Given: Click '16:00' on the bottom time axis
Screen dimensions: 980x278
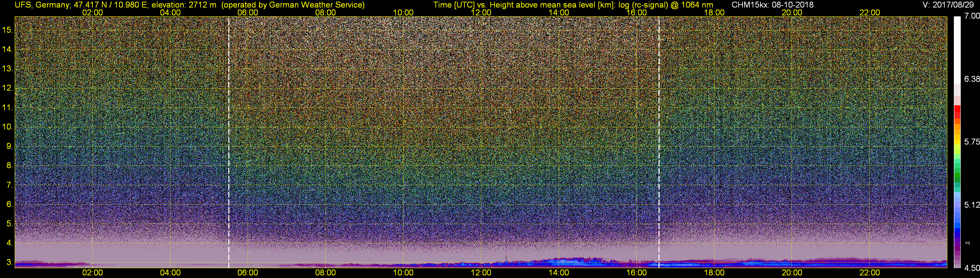Looking at the screenshot, I should [x=636, y=273].
